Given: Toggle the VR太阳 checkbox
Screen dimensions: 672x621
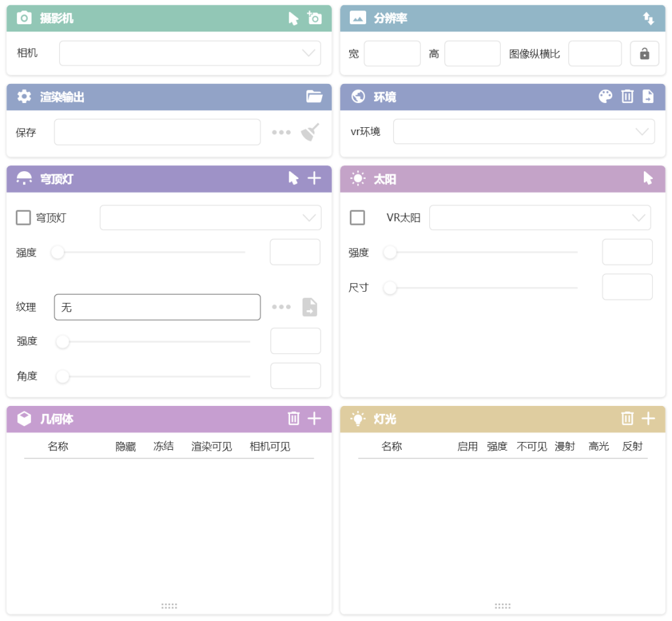Looking at the screenshot, I should [x=358, y=218].
